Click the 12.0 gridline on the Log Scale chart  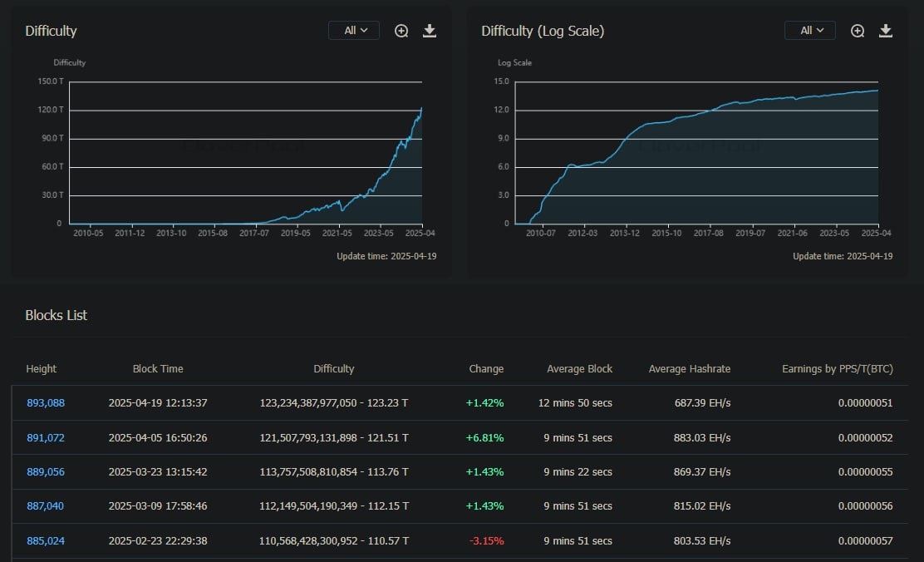click(696, 111)
